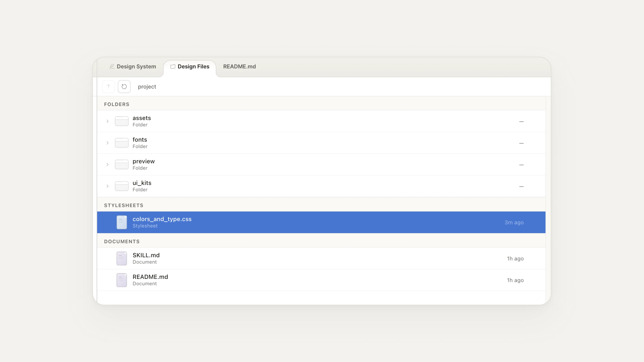Click the refresh icon in the toolbar
The image size is (644, 362).
124,86
